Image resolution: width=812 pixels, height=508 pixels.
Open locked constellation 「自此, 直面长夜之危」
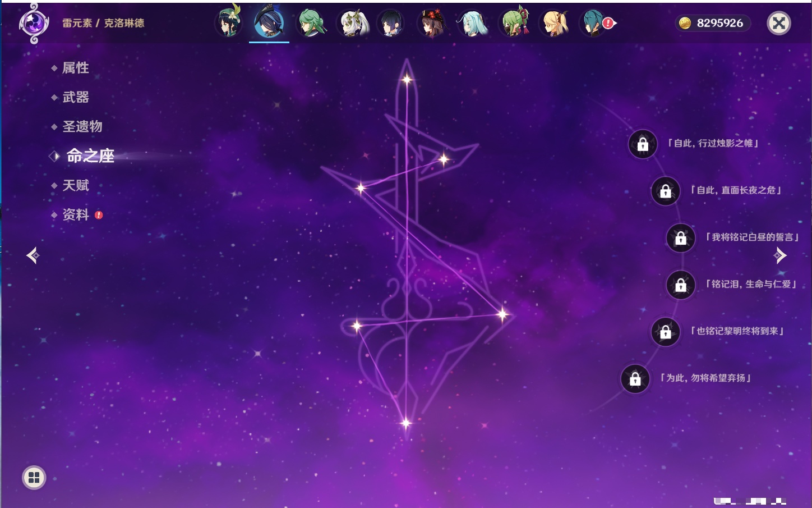(666, 191)
